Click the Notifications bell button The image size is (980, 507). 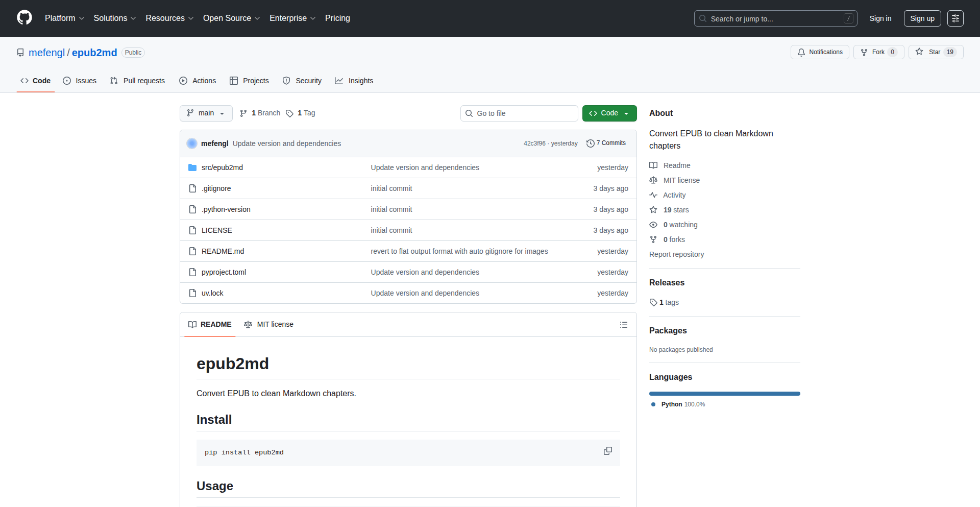(x=820, y=52)
